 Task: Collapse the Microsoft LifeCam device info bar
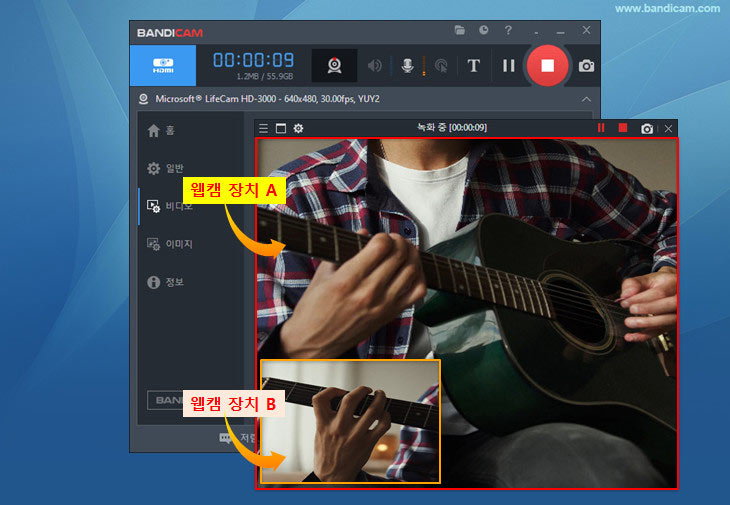click(x=586, y=99)
